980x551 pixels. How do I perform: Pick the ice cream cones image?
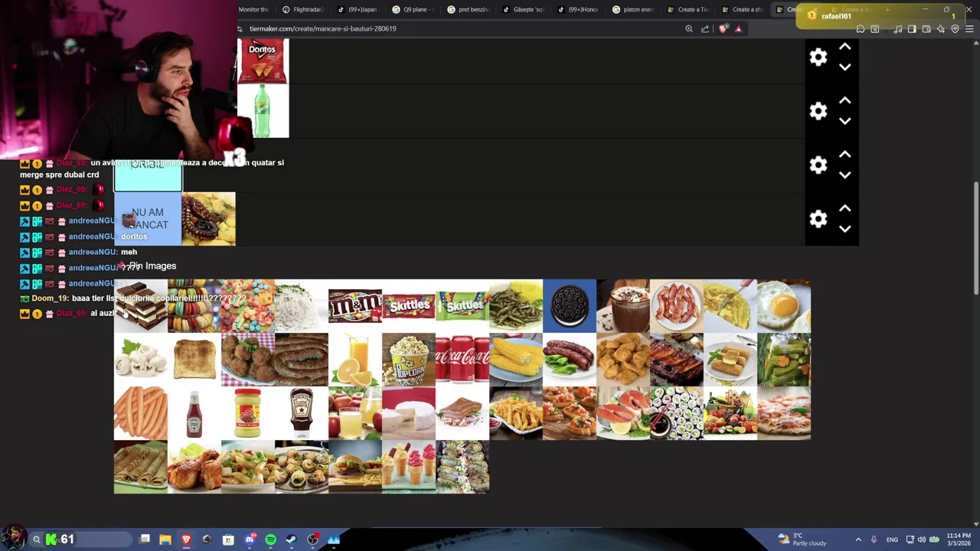[409, 467]
